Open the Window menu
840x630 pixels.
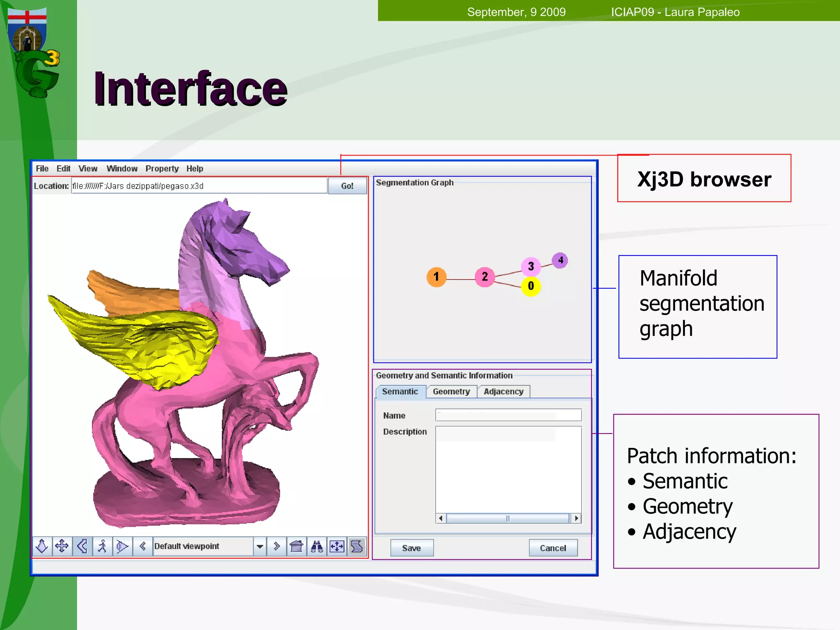[x=122, y=169]
